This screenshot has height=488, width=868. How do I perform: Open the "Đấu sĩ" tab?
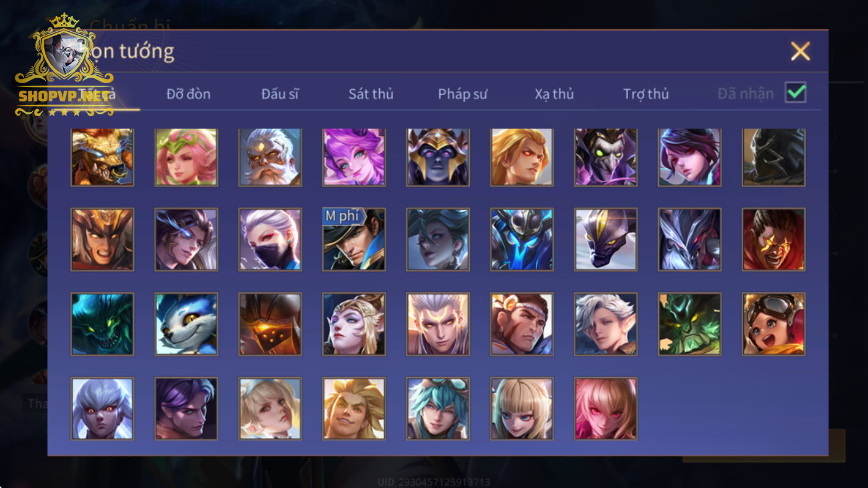point(280,94)
